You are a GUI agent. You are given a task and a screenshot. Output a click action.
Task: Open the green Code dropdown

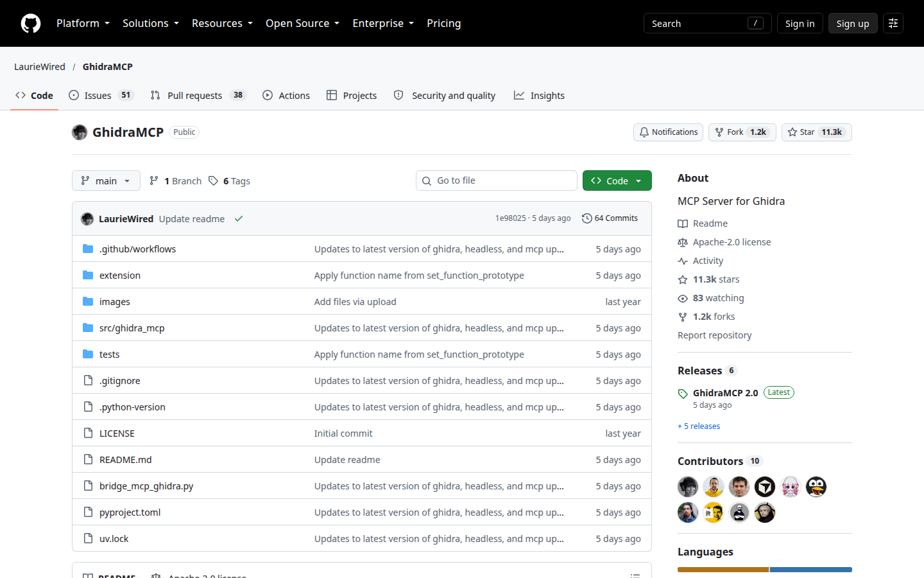coord(617,180)
